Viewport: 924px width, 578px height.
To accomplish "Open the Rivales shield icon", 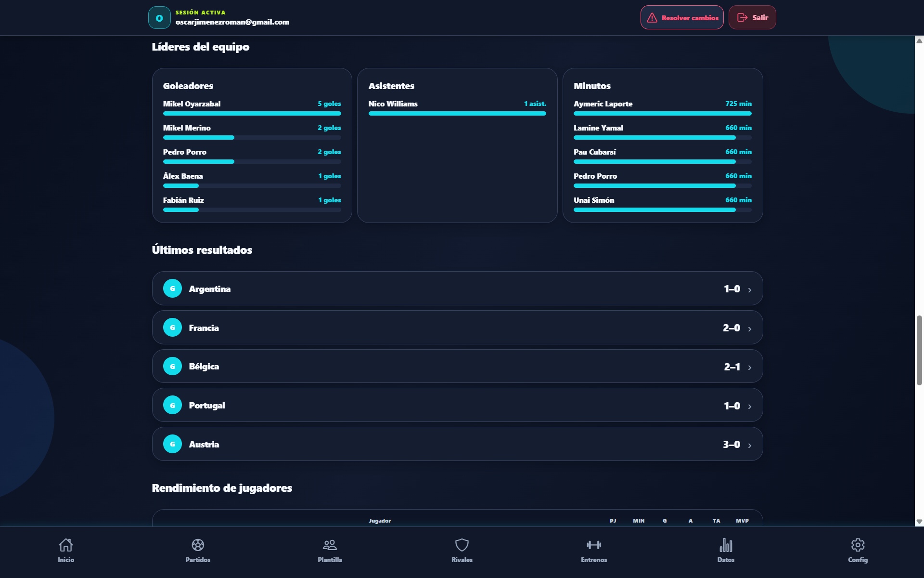I will [x=462, y=545].
